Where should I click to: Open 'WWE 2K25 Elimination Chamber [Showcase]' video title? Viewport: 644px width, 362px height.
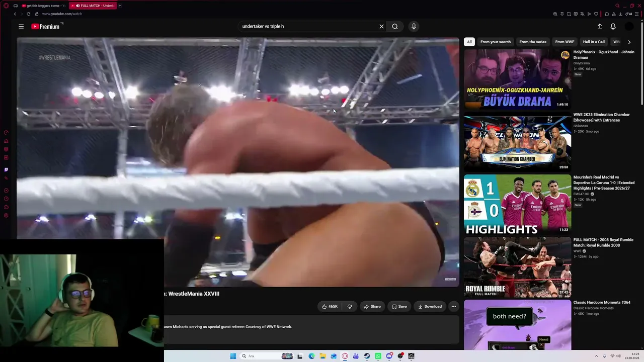[x=602, y=117]
